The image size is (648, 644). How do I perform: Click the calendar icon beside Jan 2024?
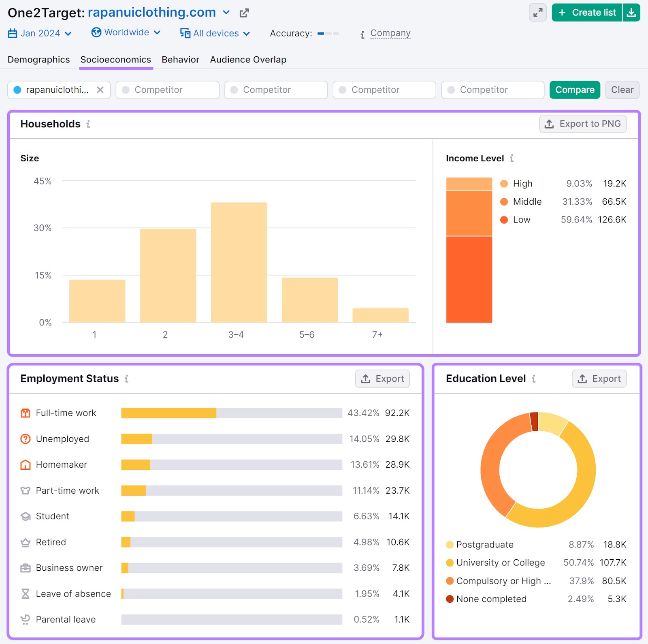12,33
